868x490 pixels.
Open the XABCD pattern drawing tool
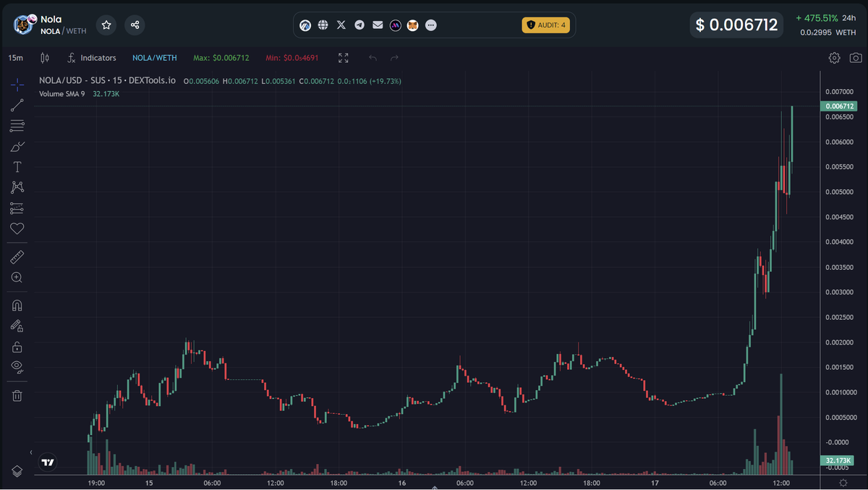click(17, 187)
